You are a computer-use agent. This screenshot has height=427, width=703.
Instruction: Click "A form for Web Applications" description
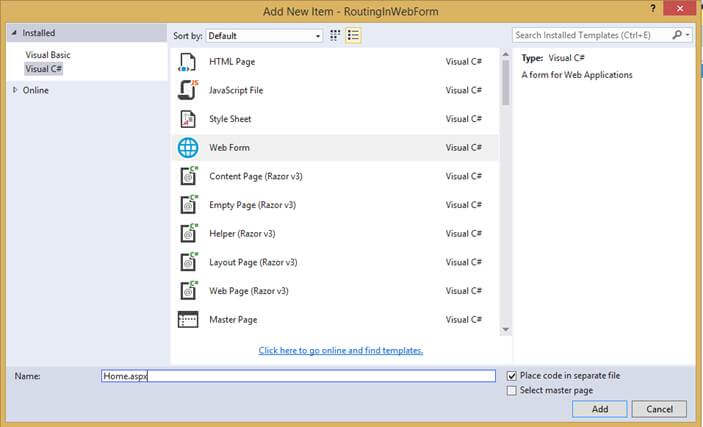click(577, 75)
